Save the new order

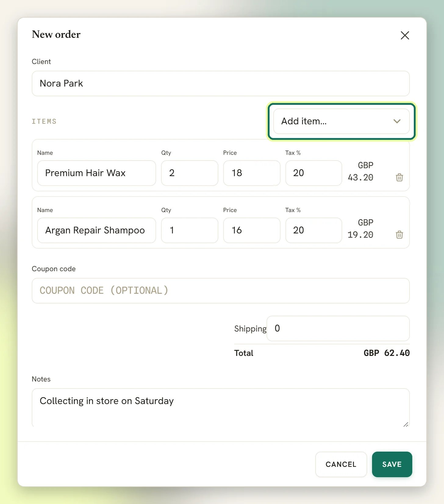(x=392, y=464)
